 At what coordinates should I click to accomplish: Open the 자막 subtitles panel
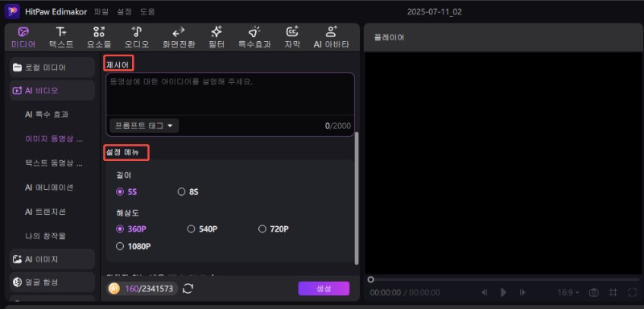(292, 38)
